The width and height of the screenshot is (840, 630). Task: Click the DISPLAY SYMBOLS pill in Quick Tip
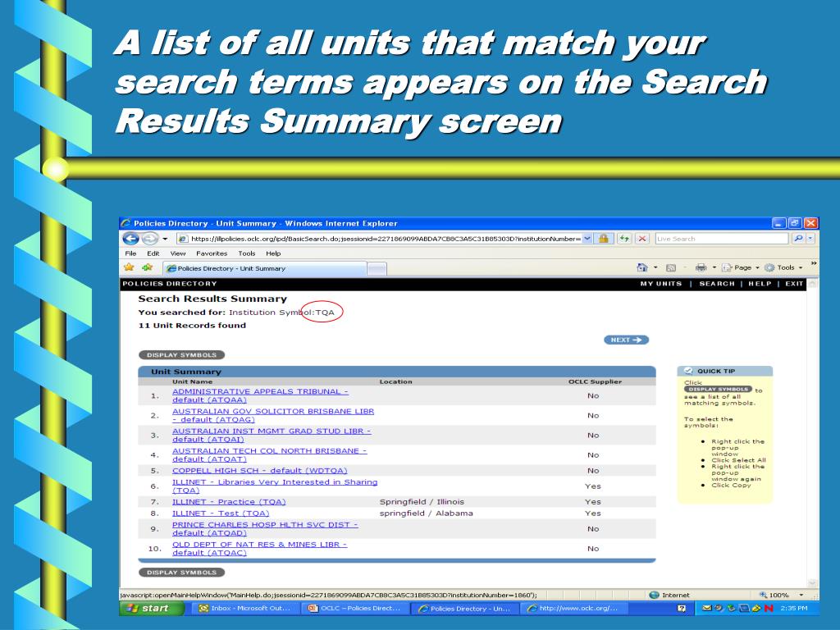pos(719,390)
